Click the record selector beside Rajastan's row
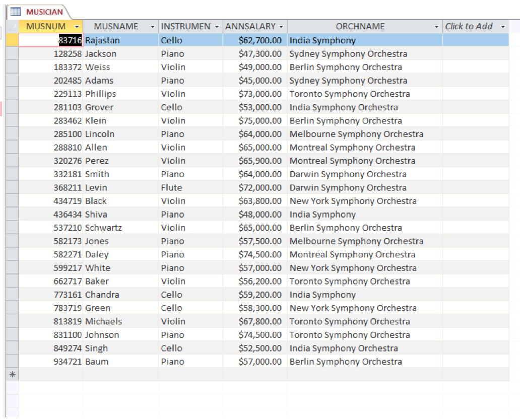This screenshot has width=520, height=420. click(13, 40)
